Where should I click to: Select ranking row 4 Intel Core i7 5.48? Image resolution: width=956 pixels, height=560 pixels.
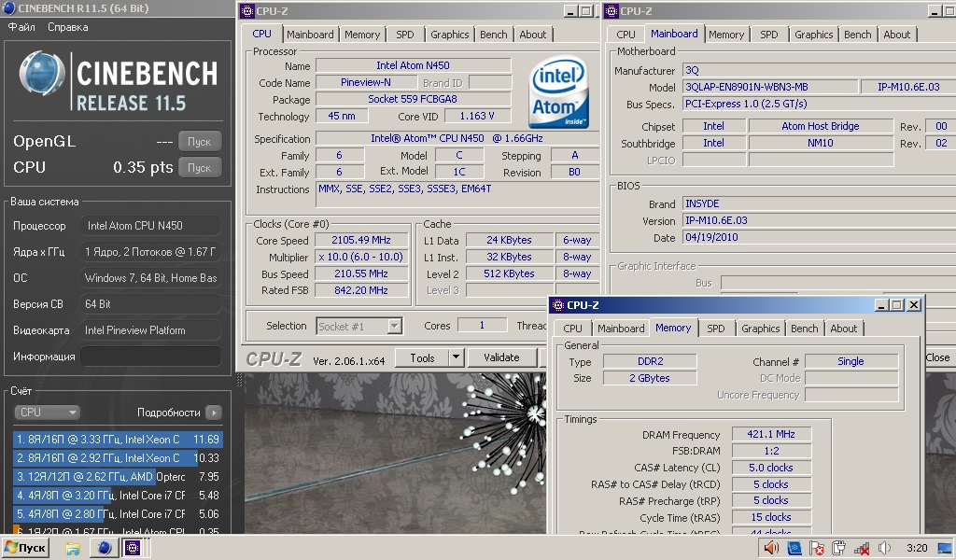tap(118, 496)
